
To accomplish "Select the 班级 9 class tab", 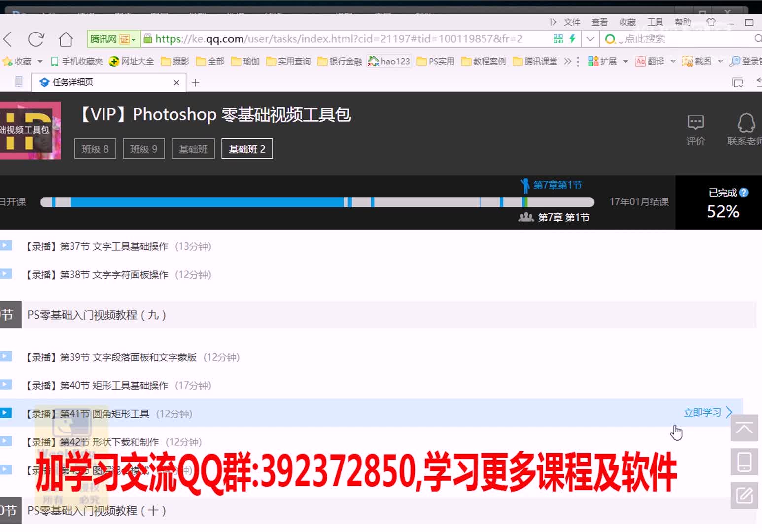I will [143, 149].
